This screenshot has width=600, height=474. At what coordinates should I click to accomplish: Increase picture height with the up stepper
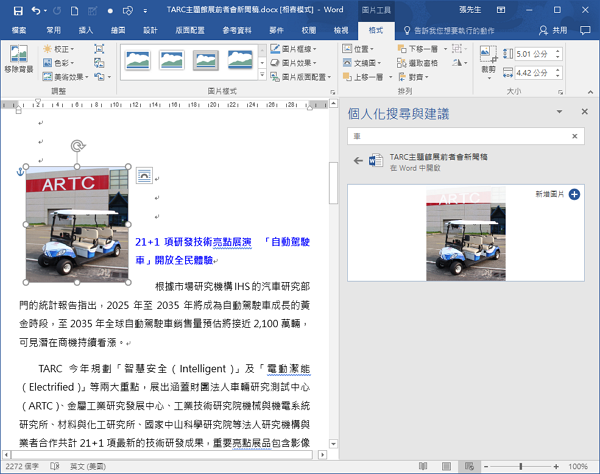(558, 51)
